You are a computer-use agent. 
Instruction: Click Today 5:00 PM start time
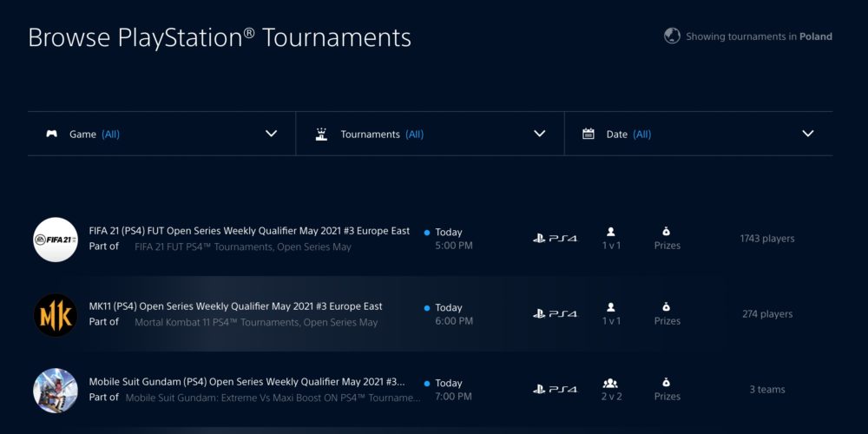tap(454, 239)
